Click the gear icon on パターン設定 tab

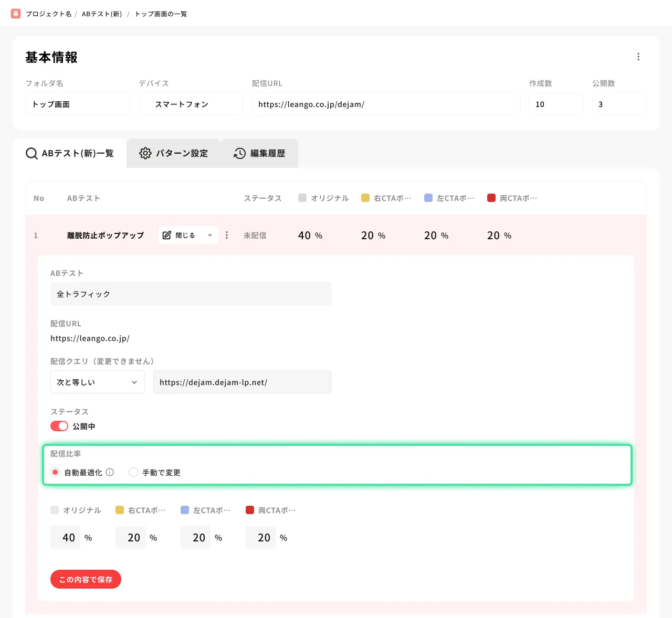145,153
